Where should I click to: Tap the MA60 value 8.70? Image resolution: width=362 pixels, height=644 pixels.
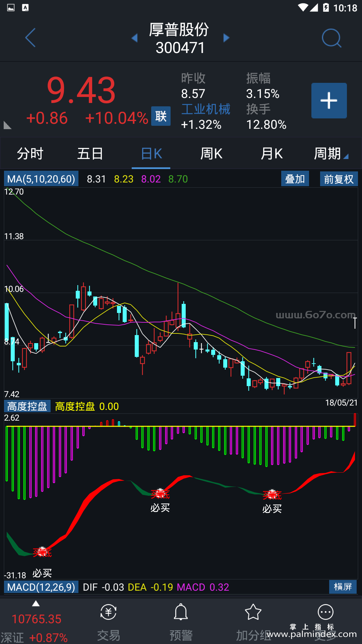(178, 179)
